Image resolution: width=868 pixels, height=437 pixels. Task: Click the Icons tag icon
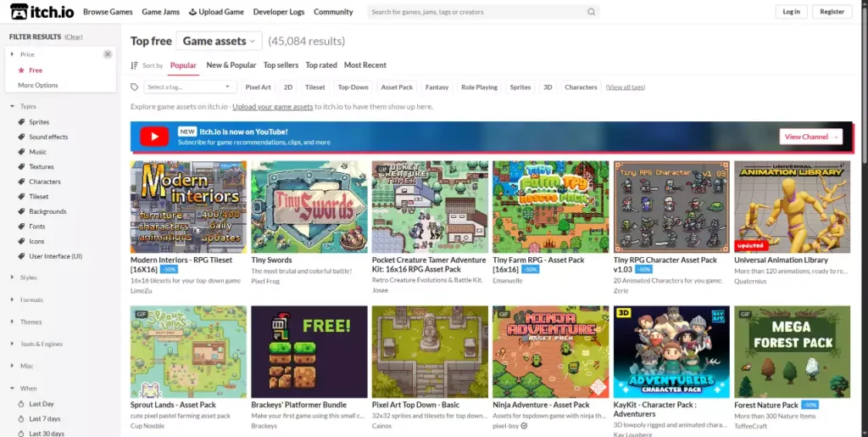[x=21, y=242]
